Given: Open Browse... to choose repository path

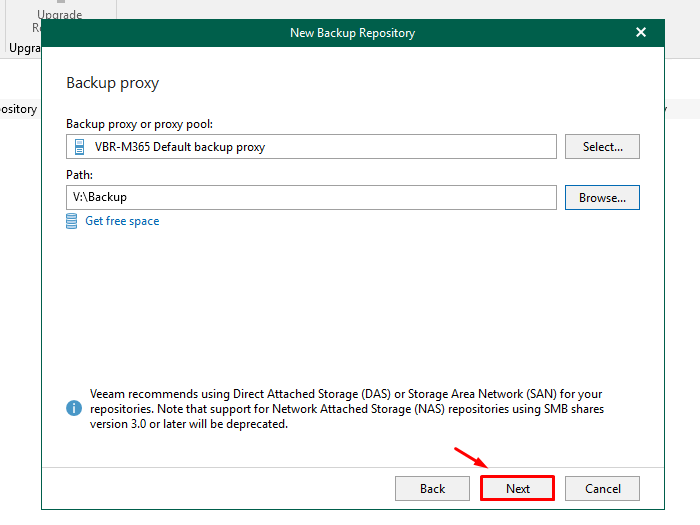Looking at the screenshot, I should coord(602,197).
